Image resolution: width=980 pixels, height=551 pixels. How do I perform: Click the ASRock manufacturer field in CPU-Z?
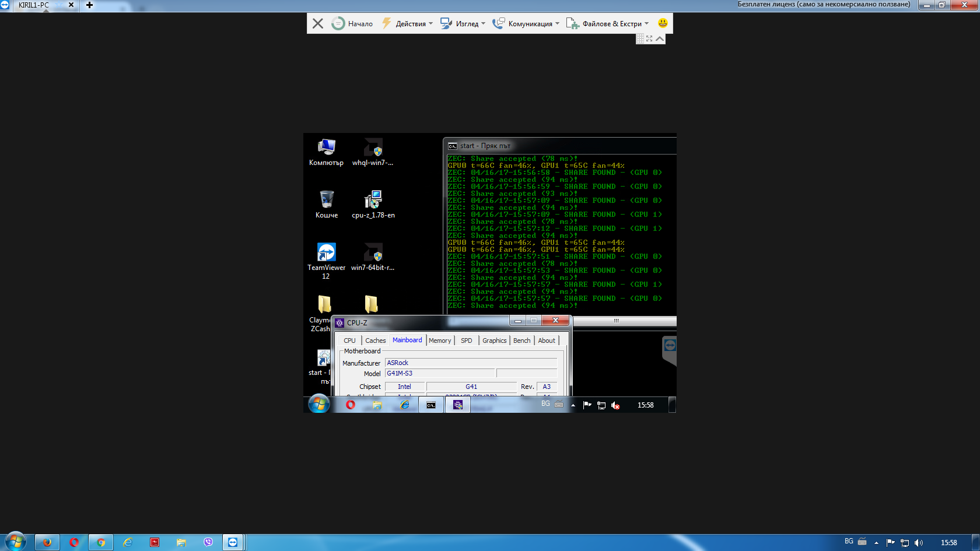(x=471, y=363)
